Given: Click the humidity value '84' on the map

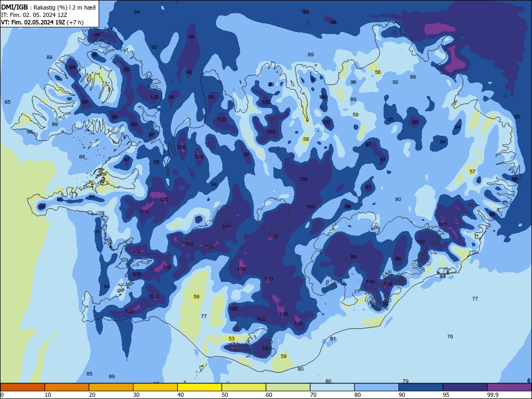Looking at the screenshot, I should click(x=443, y=277).
